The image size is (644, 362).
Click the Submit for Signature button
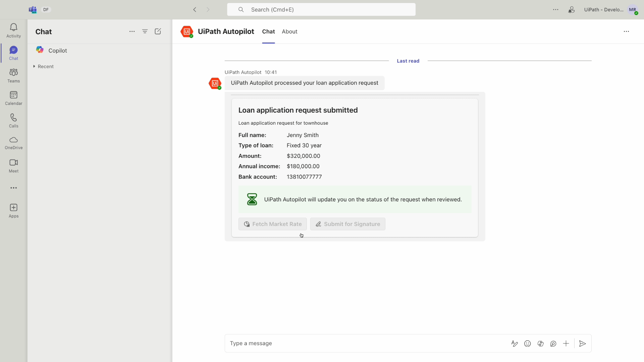click(347, 224)
